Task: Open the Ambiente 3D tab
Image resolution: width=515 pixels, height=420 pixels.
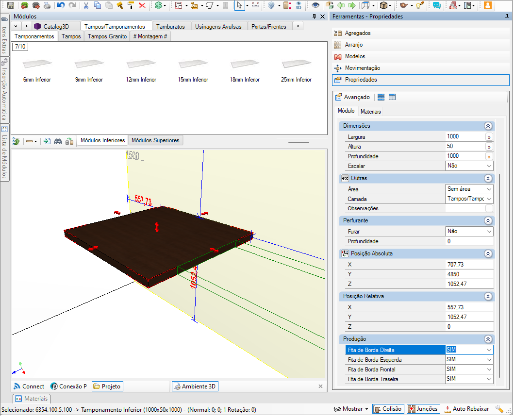Action: click(195, 386)
